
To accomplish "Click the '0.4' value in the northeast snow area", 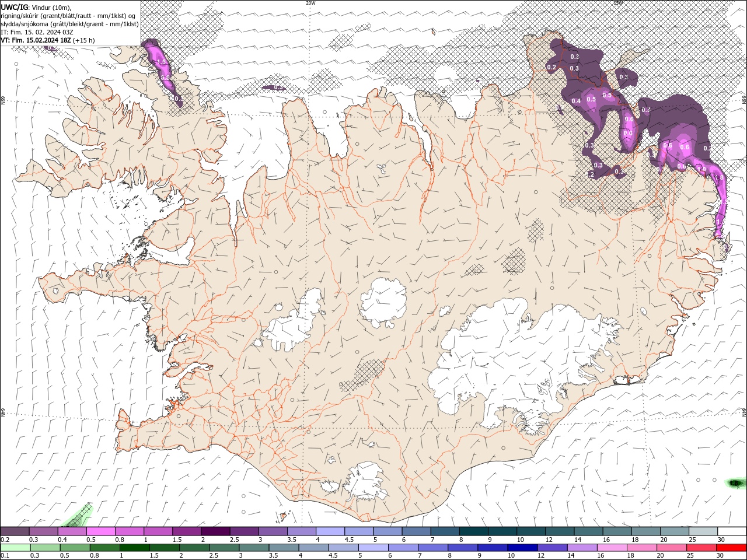I will [576, 101].
